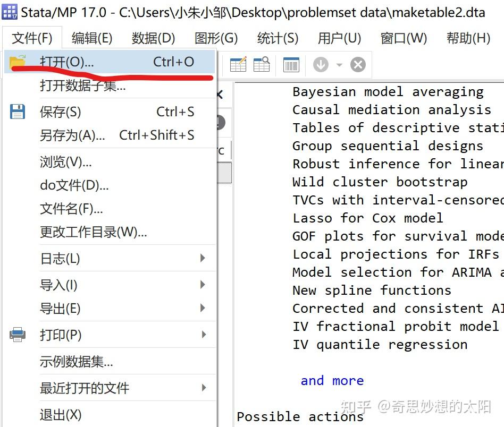Screen dimensions: 504x427
Task: Click the "Causal mediation analysis" line
Action: [x=392, y=110]
